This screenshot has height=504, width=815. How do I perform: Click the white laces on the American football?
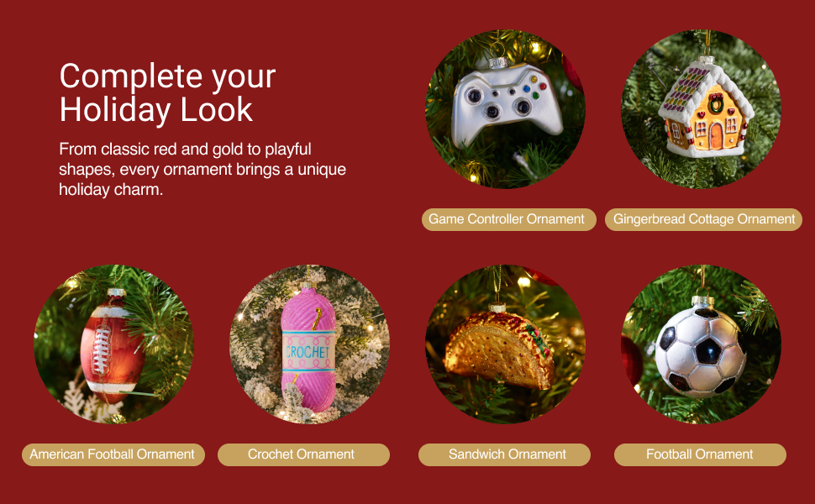pyautogui.click(x=101, y=351)
